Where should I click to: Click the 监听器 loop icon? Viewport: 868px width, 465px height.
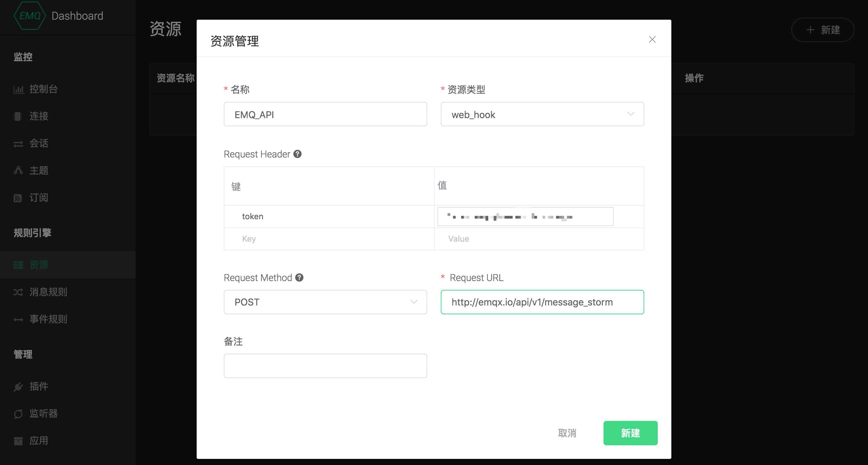[x=18, y=414]
